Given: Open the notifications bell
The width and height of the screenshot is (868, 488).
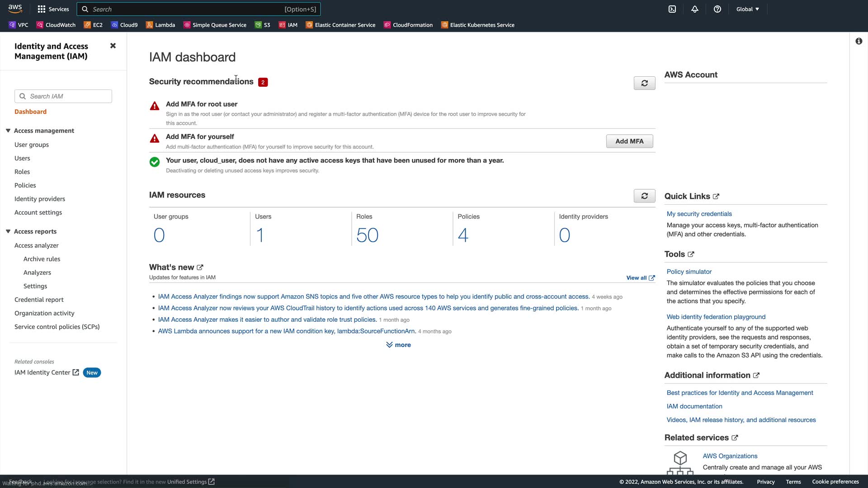Looking at the screenshot, I should tap(695, 9).
